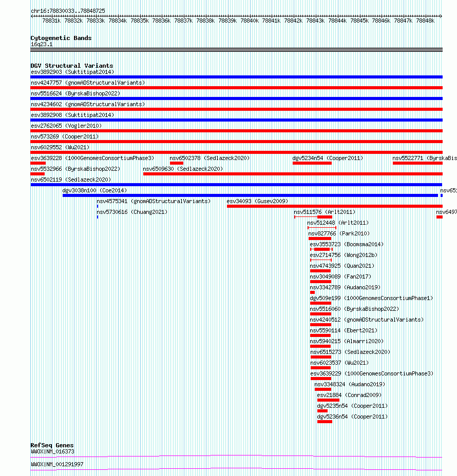
Task: Click nsv3049089 (Fan2017) label
Action: pos(340,276)
